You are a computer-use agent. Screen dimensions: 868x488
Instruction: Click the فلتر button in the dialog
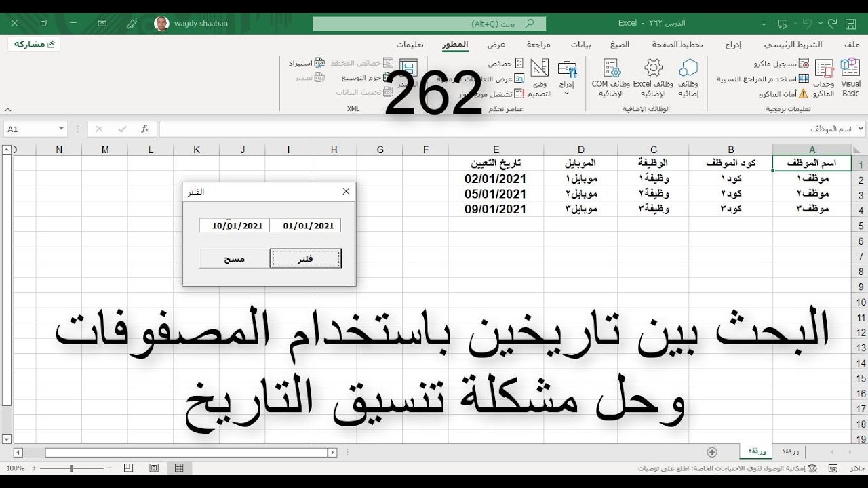click(x=306, y=259)
